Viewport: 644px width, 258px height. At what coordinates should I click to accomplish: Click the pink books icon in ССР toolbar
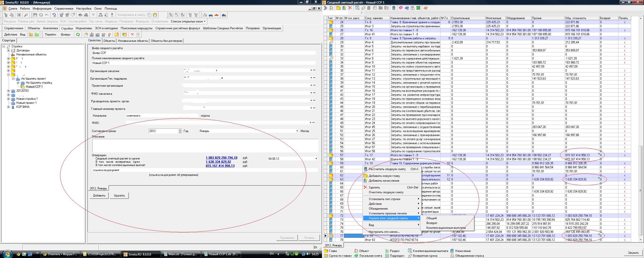401,8
